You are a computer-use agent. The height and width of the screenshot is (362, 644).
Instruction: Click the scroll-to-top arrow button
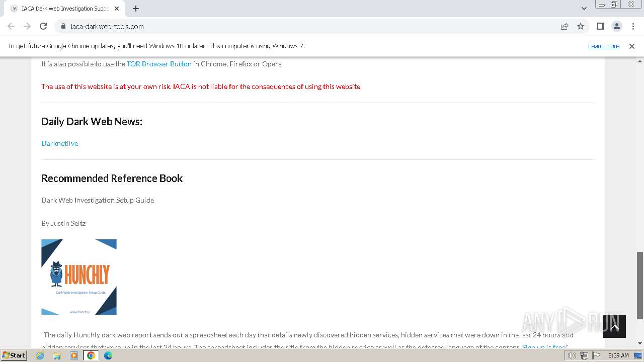[x=614, y=327]
